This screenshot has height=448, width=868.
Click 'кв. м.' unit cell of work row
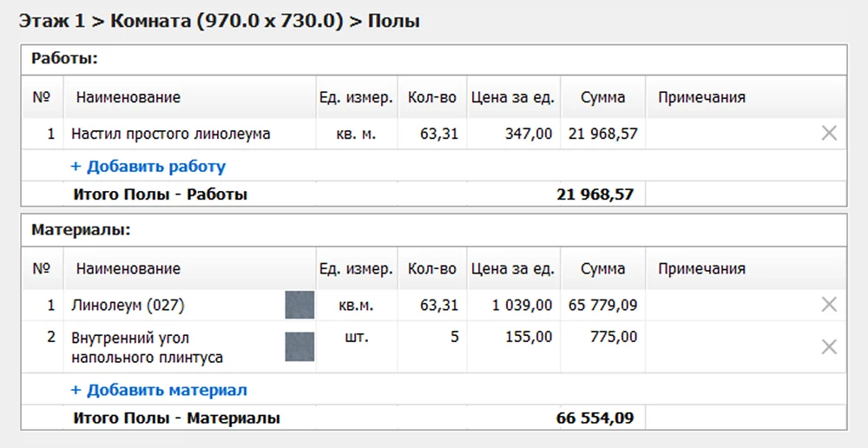pyautogui.click(x=357, y=134)
